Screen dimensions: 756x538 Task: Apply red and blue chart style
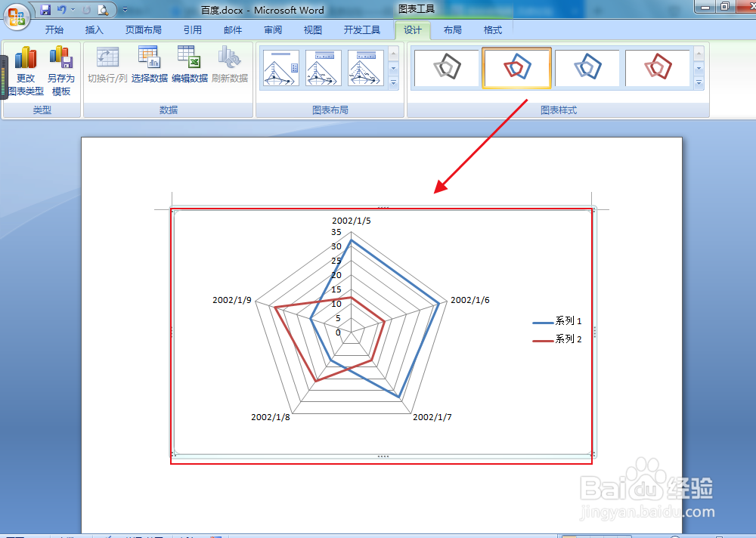(x=517, y=67)
